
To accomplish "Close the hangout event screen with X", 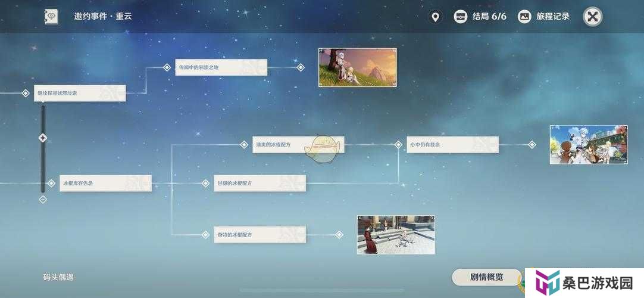I will pos(592,17).
